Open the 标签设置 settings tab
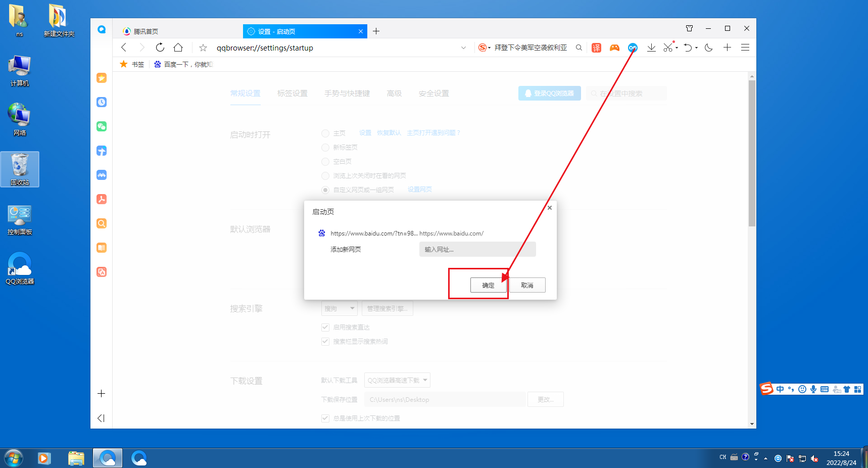The image size is (868, 468). [293, 93]
